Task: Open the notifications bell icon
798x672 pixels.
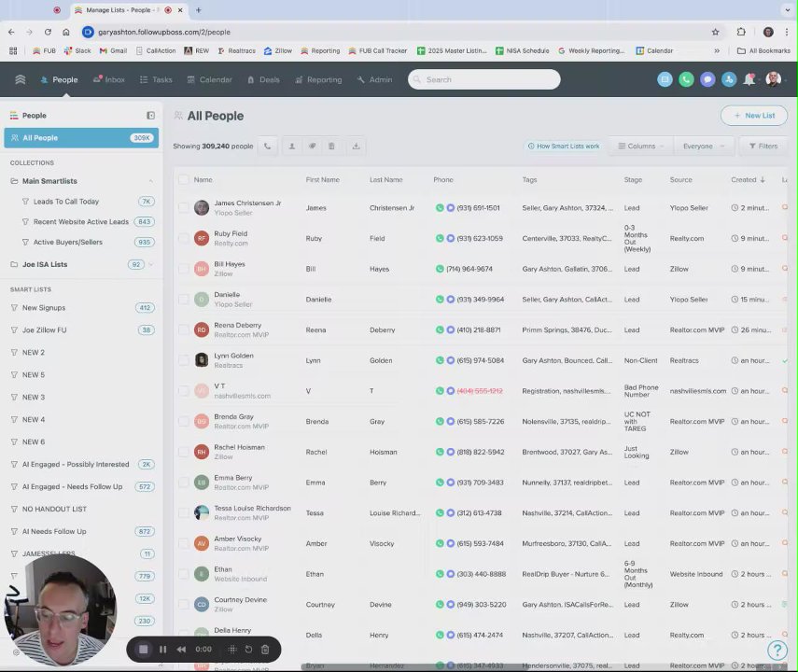Action: (749, 79)
